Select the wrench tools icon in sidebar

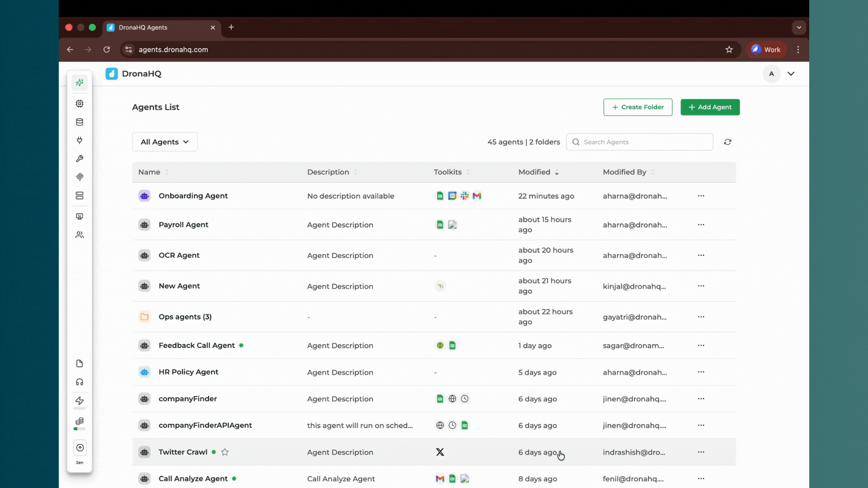pyautogui.click(x=80, y=159)
